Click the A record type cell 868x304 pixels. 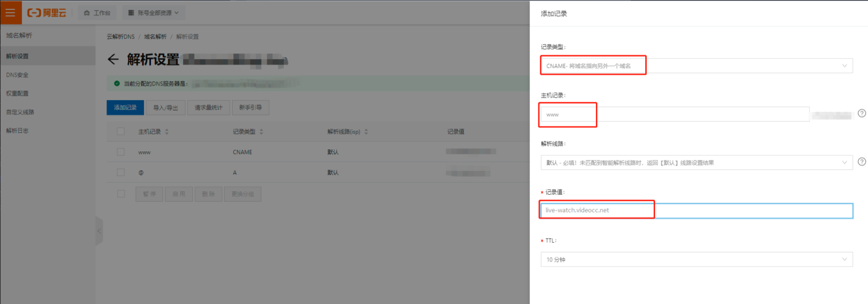coord(235,173)
